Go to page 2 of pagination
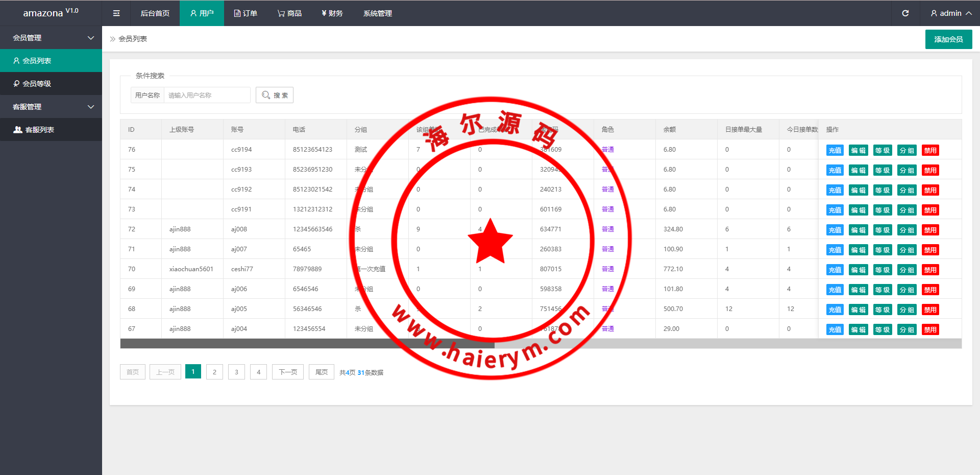 (214, 372)
